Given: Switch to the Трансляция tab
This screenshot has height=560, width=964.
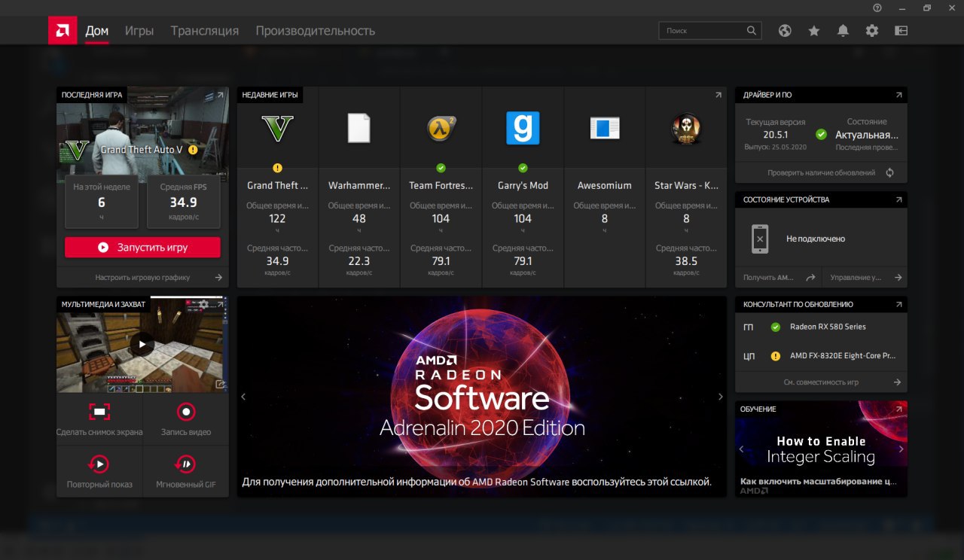Looking at the screenshot, I should tap(204, 31).
